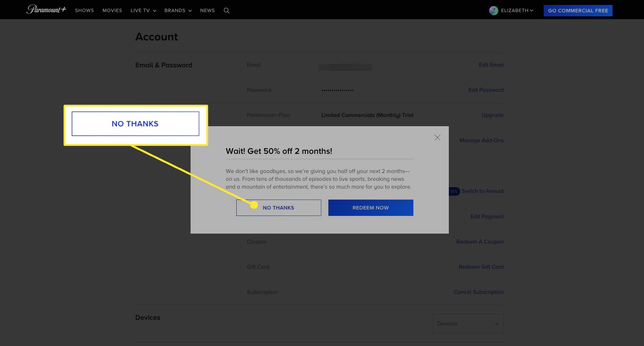Click the 'Coupon' row label
644x346 pixels.
point(256,242)
